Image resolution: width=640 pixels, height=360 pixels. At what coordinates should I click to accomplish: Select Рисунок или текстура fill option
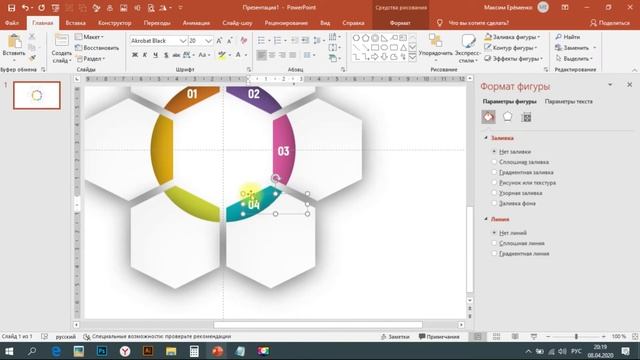(494, 182)
